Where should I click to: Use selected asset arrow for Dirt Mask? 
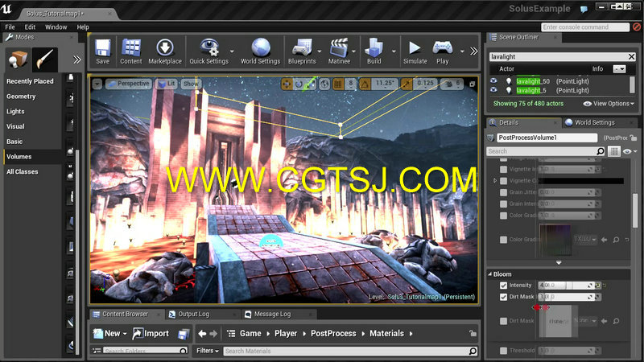point(605,321)
